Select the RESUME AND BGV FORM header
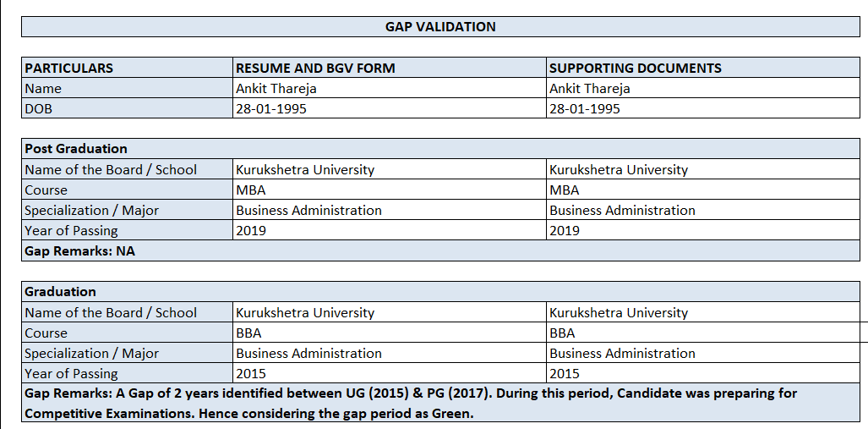The image size is (868, 429). tap(390, 68)
